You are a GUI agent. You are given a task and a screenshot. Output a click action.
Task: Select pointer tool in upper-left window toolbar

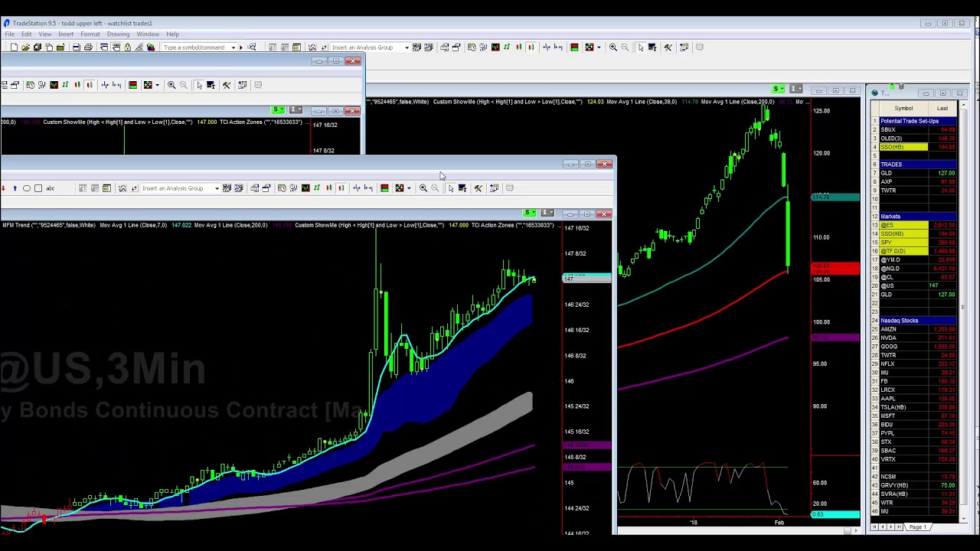(199, 85)
